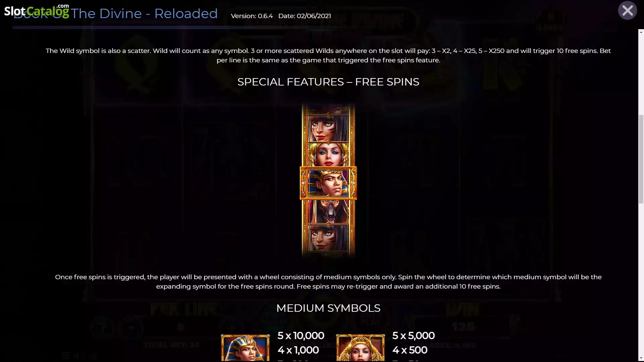The image size is (644, 362).
Task: Click the Medium Symbols heading
Action: click(x=328, y=308)
